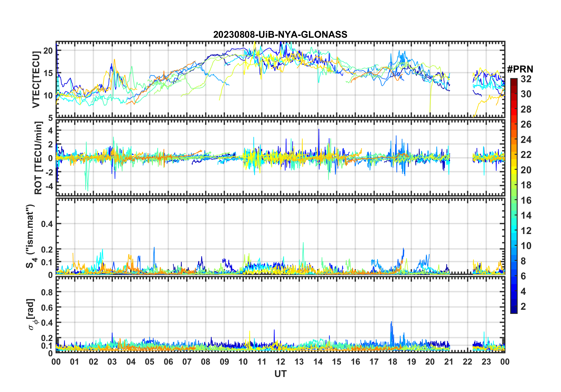561x392 pixels.
Task: Click the "-4" tick on ROT y-axis
Action: coord(49,186)
